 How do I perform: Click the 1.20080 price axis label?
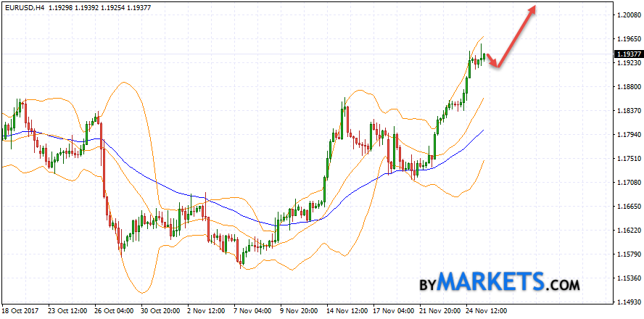tap(628, 15)
